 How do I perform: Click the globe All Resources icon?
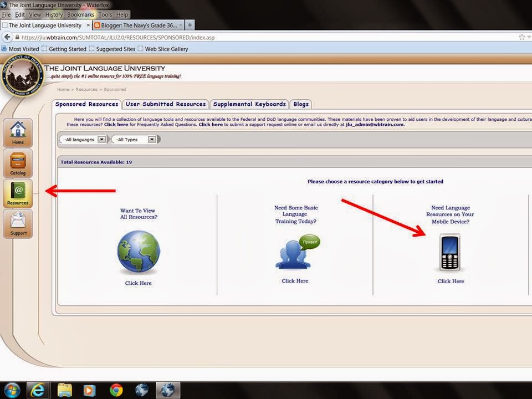pyautogui.click(x=139, y=252)
